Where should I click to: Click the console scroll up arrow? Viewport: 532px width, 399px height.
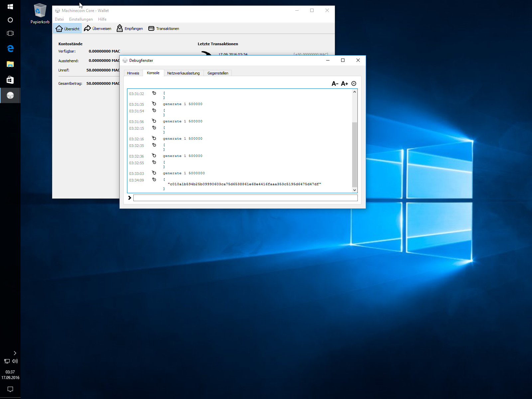(354, 92)
